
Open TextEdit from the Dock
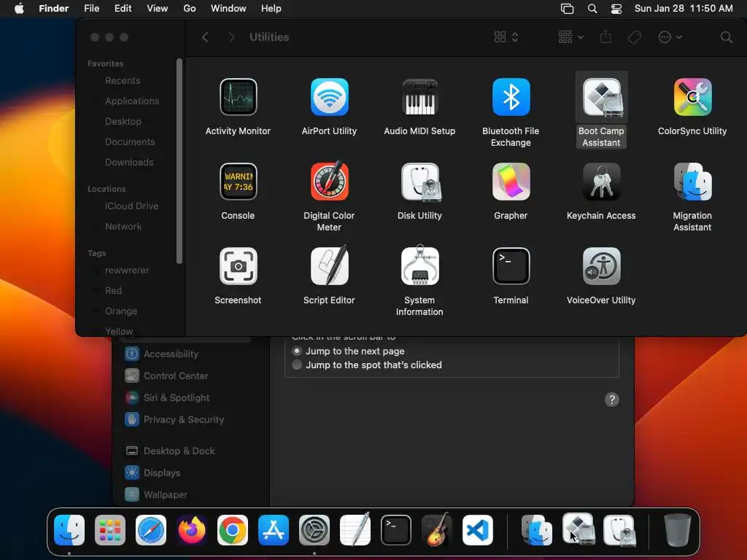(x=355, y=529)
